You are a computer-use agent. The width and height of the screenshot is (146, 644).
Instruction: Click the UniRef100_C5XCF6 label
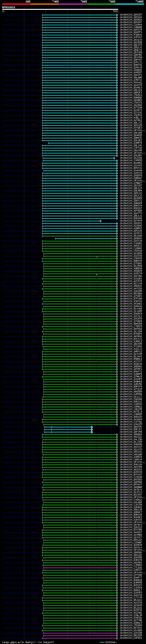point(131,103)
